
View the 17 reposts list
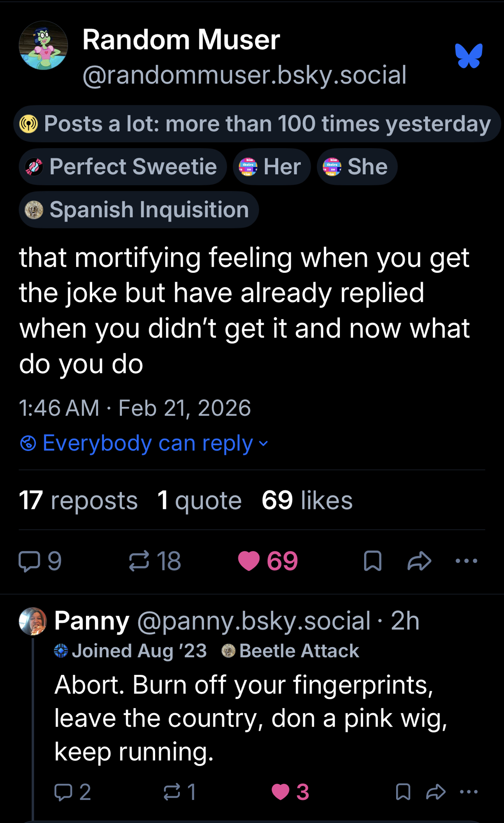pyautogui.click(x=78, y=500)
